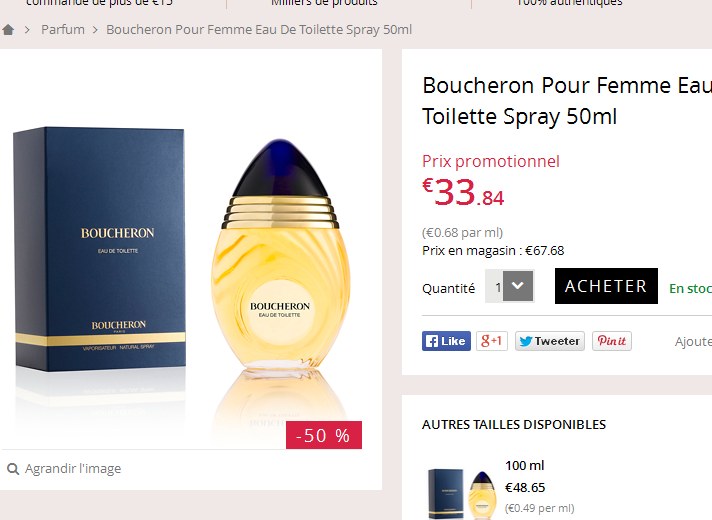The width and height of the screenshot is (712, 520).
Task: Open the Quantité dropdown arrow
Action: pos(518,286)
